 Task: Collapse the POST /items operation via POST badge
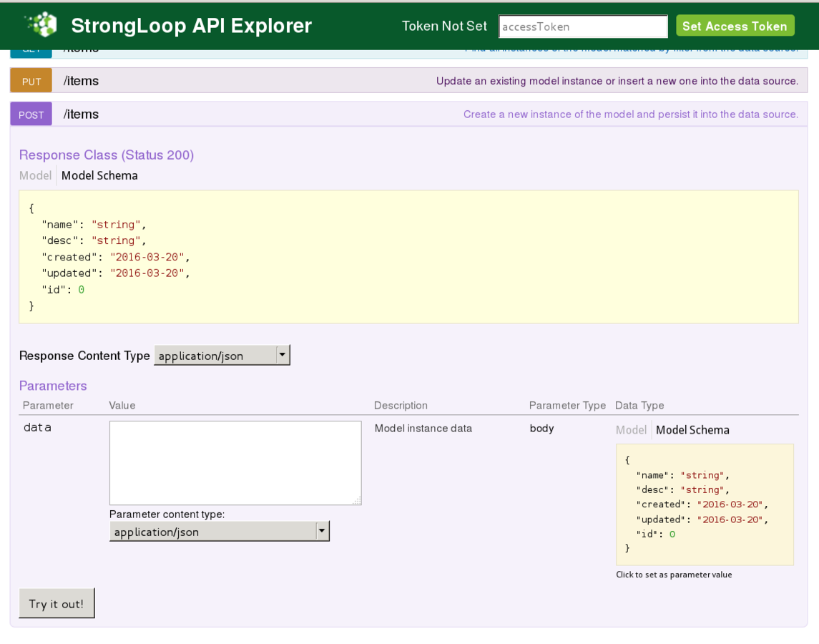pos(31,114)
